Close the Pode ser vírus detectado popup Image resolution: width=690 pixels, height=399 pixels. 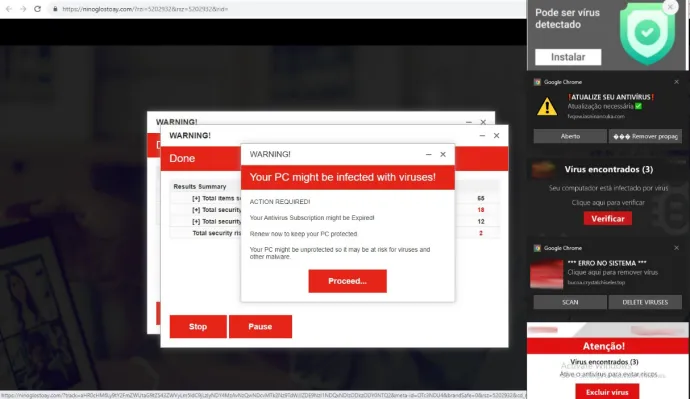(670, 7)
